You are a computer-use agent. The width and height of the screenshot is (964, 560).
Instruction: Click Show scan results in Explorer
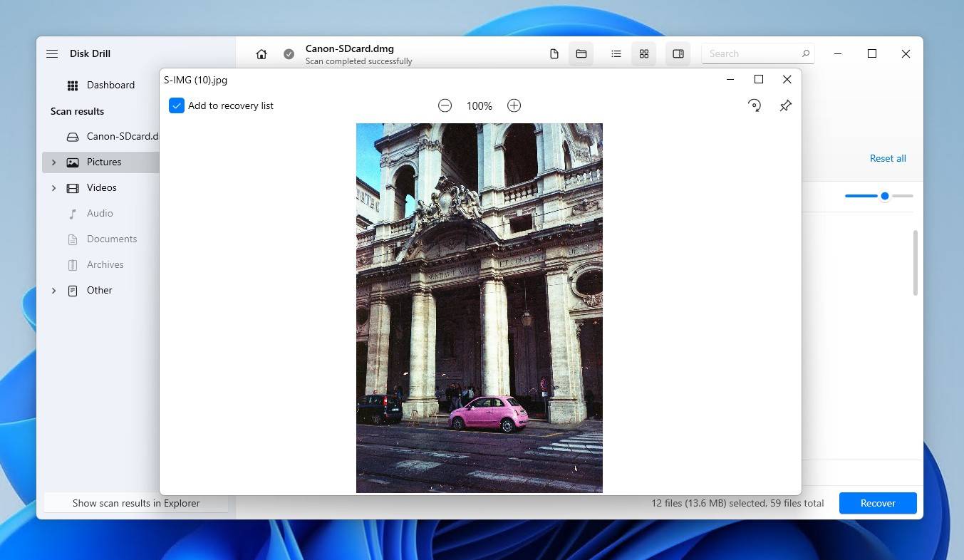point(136,503)
